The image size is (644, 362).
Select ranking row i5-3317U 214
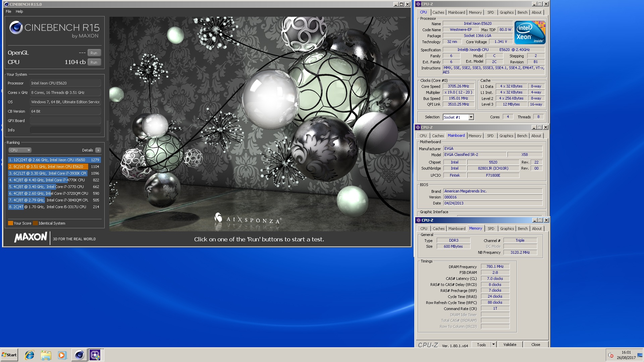coord(54,207)
